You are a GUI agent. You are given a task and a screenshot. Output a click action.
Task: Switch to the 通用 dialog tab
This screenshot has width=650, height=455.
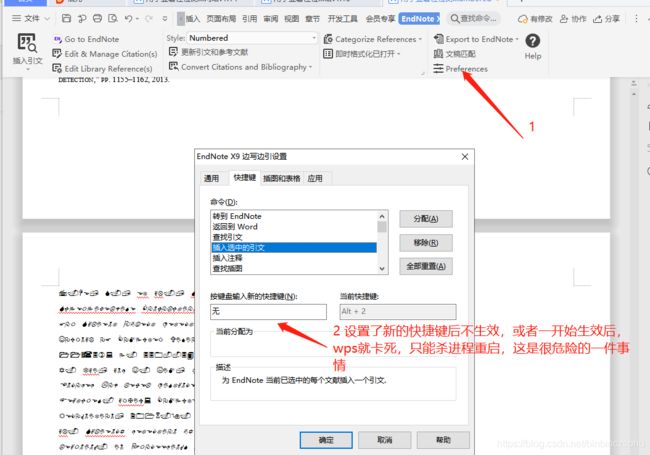coord(211,178)
